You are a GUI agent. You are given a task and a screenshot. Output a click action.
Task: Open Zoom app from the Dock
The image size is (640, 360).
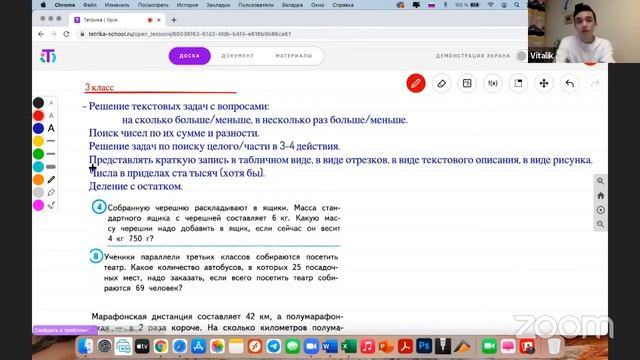(311, 347)
